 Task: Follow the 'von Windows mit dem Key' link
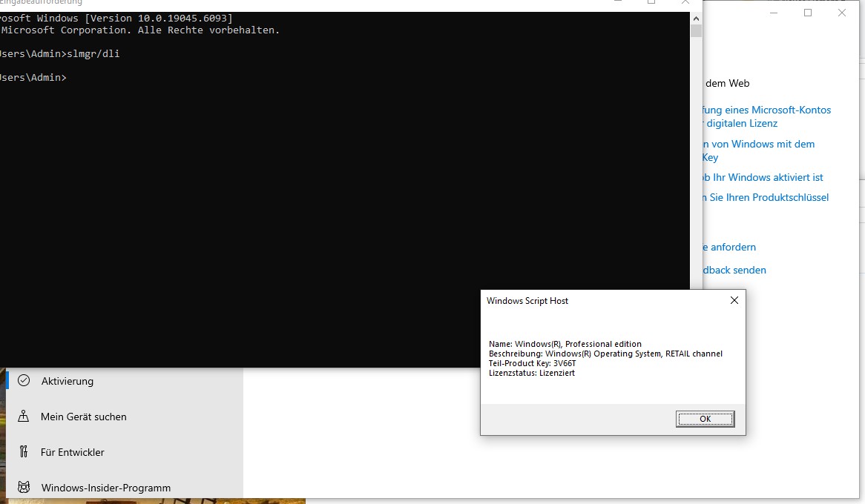[x=758, y=150]
